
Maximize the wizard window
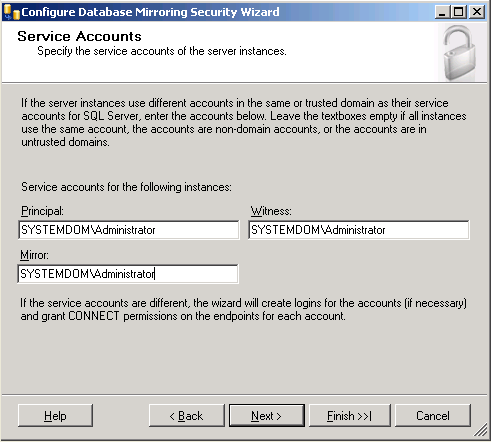click(459, 12)
